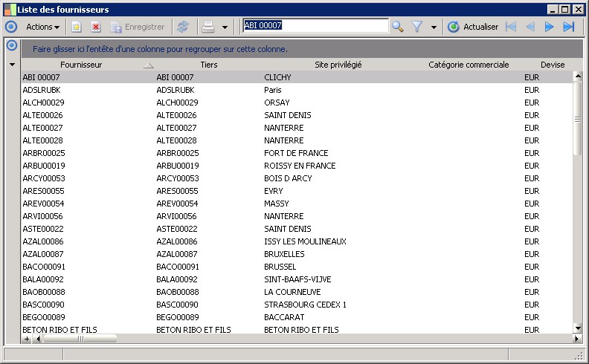The width and height of the screenshot is (589, 364).
Task: Click the new record icon in toolbar
Action: 77,27
